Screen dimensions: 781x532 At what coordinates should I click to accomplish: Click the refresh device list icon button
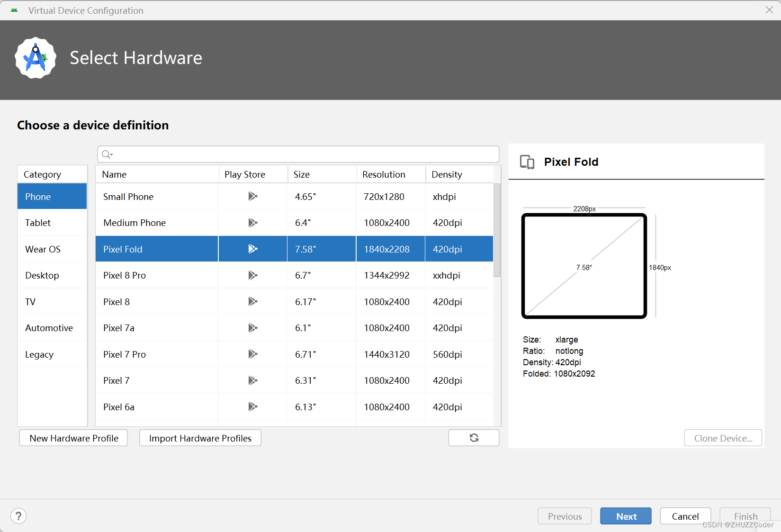click(x=474, y=438)
